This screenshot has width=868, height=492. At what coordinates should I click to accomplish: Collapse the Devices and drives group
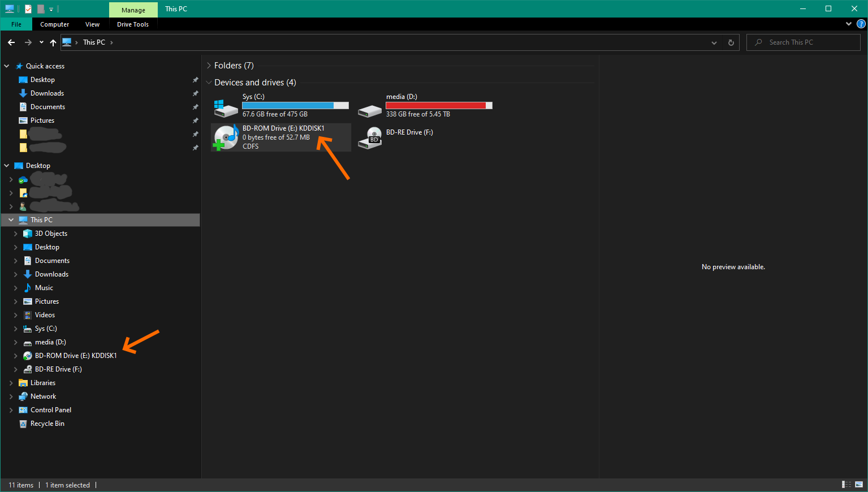(x=209, y=83)
